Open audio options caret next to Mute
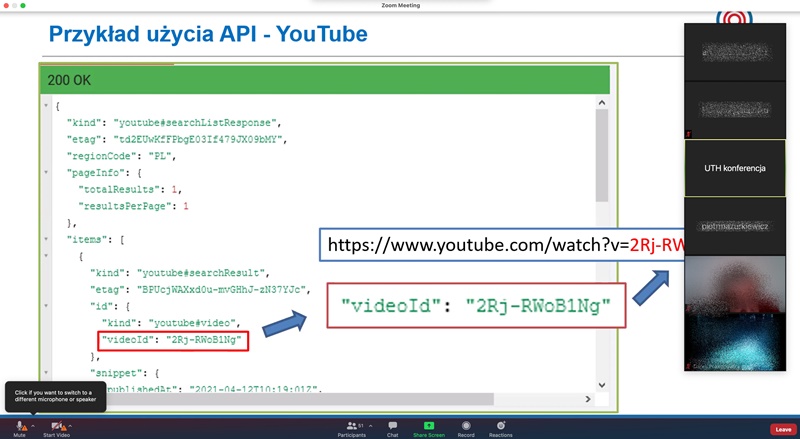Image resolution: width=800 pixels, height=439 pixels. click(33, 426)
